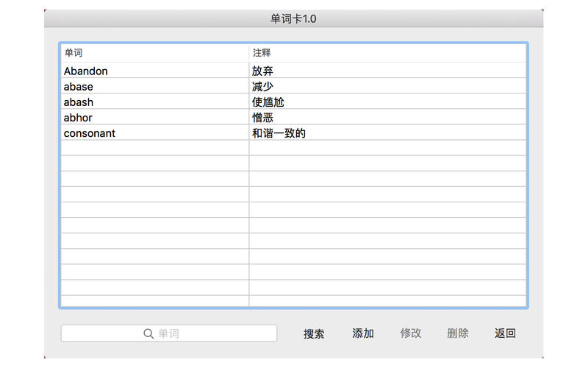Click the 和谐一致的 annotation cell
Viewport: 588px width, 368px height.
pyautogui.click(x=279, y=133)
